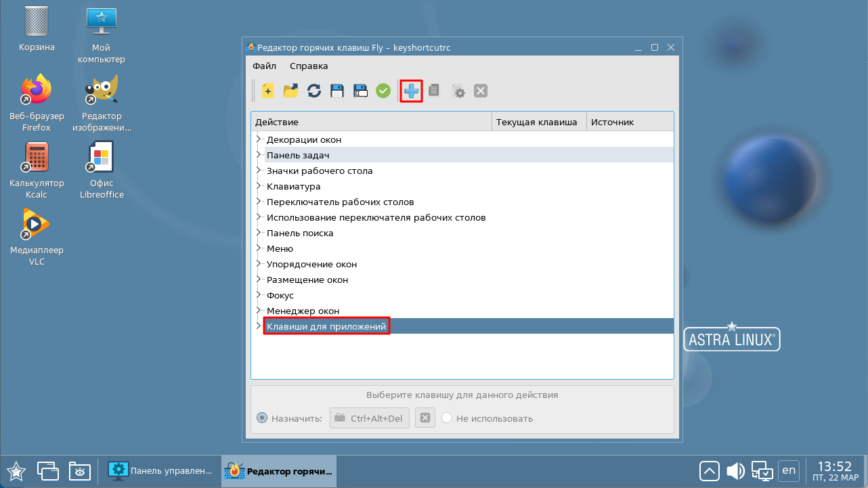Viewport: 868px width, 488px height.
Task: Add a new action with the blue plus icon
Action: point(412,91)
